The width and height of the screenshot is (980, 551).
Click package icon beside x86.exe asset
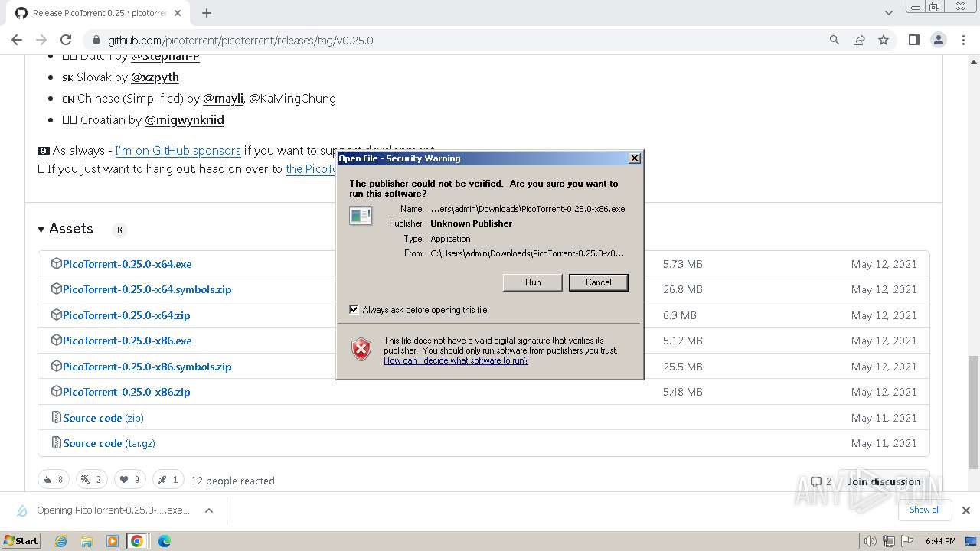click(x=56, y=341)
